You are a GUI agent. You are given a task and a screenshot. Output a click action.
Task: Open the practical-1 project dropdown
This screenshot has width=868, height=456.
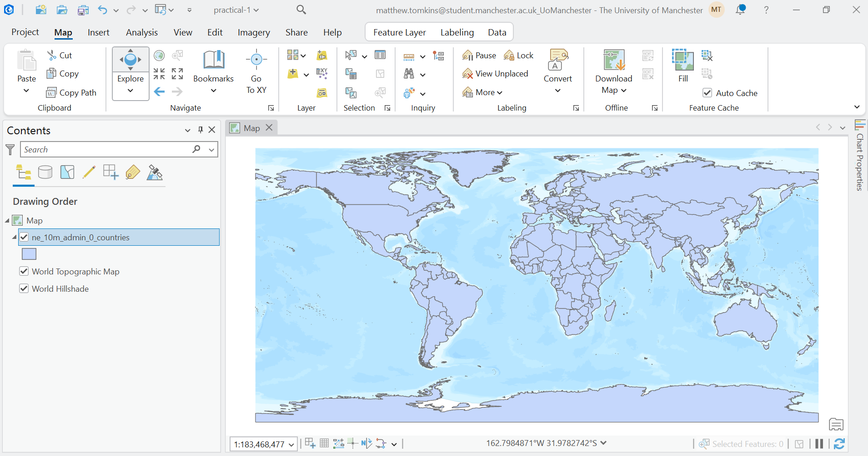[x=236, y=10]
